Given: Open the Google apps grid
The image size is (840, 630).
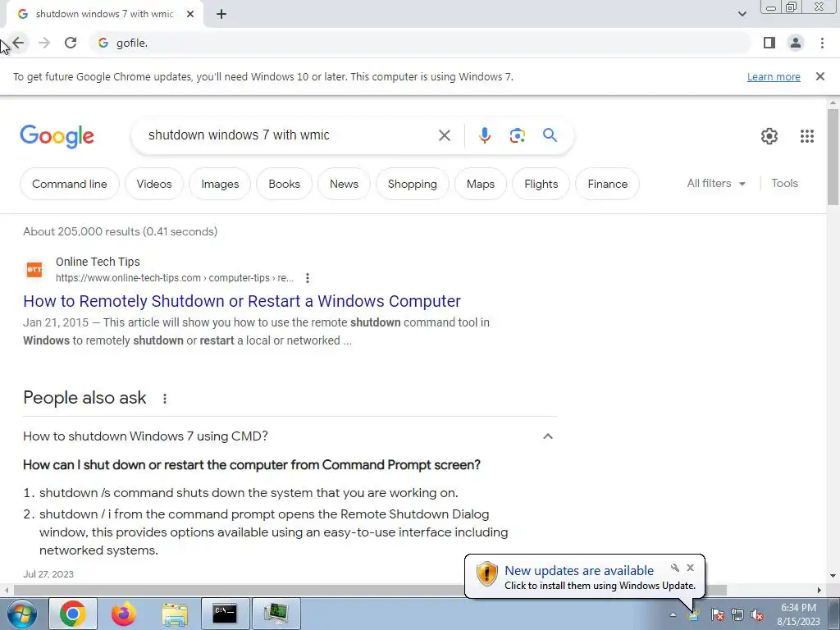Looking at the screenshot, I should (x=807, y=136).
